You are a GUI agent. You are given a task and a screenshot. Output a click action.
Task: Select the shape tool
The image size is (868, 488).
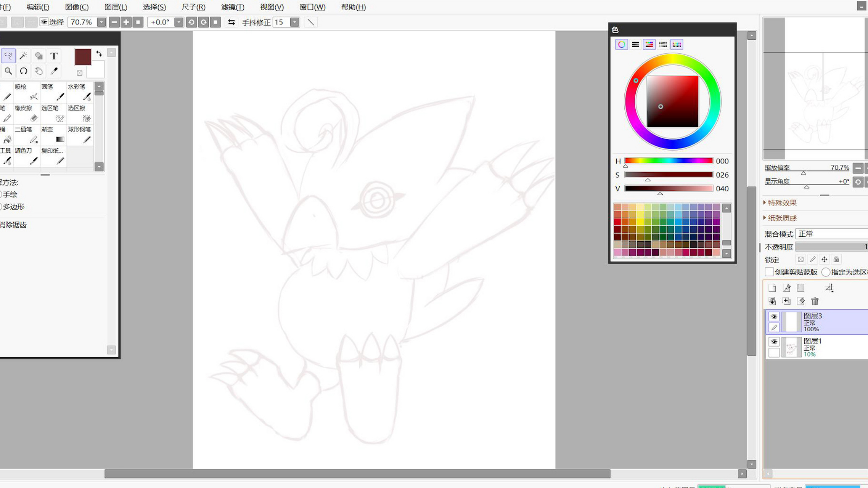pyautogui.click(x=39, y=56)
